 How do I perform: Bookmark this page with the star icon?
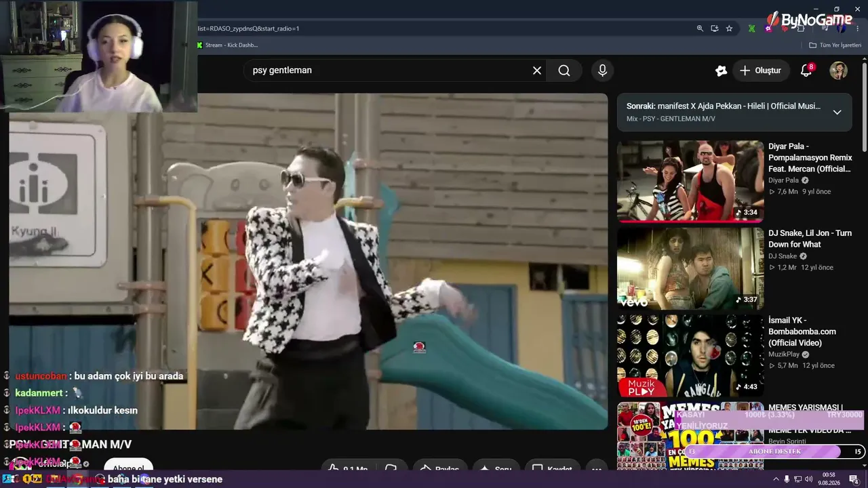click(730, 28)
